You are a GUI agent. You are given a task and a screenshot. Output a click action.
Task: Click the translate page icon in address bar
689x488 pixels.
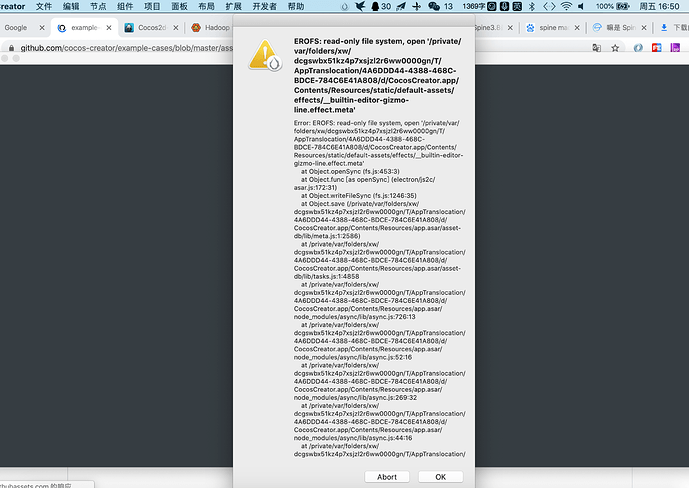(596, 48)
